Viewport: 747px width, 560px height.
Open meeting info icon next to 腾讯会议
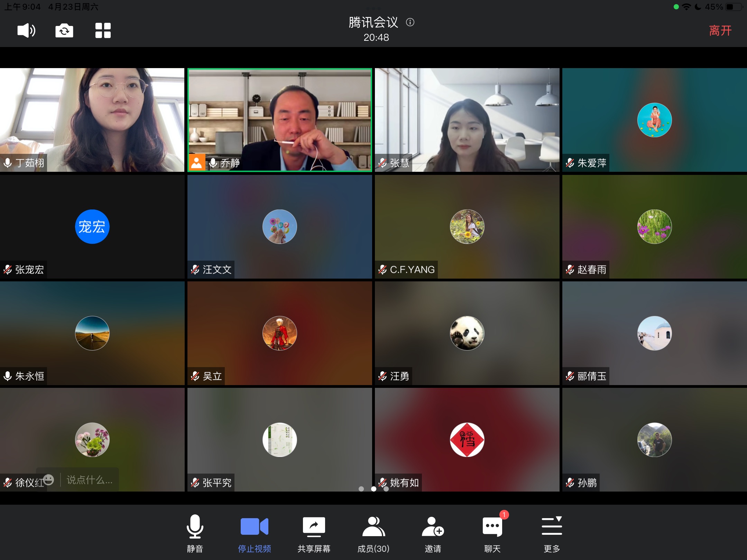pos(410,22)
